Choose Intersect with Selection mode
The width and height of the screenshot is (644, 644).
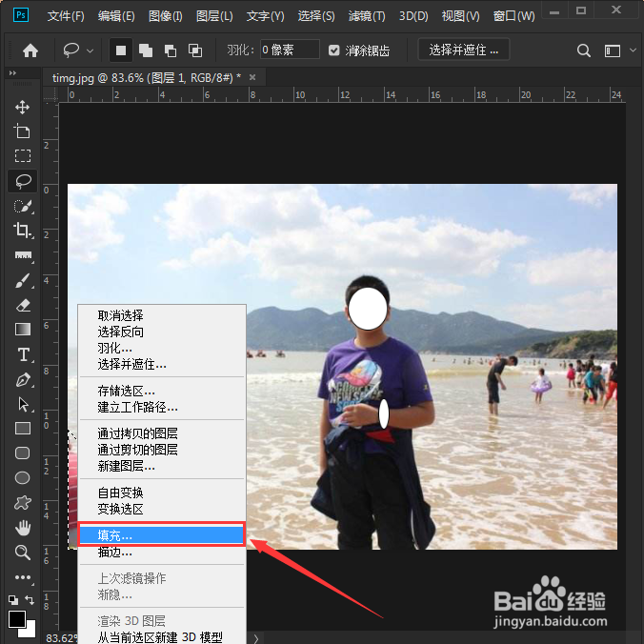[x=195, y=50]
